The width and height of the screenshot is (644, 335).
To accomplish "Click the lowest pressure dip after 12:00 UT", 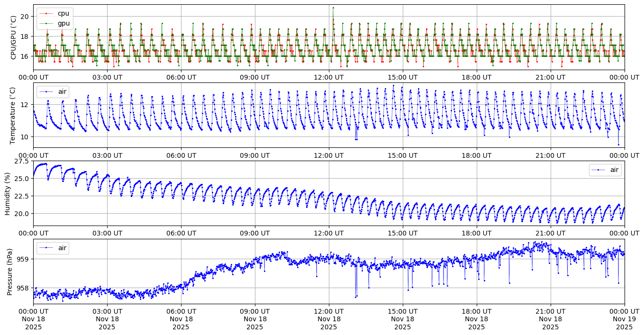I will coord(355,297).
